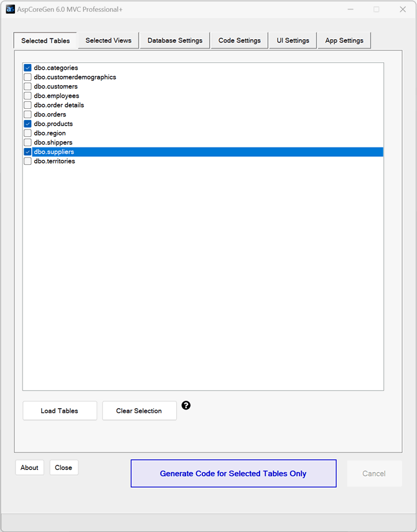Click the help question mark icon

186,405
